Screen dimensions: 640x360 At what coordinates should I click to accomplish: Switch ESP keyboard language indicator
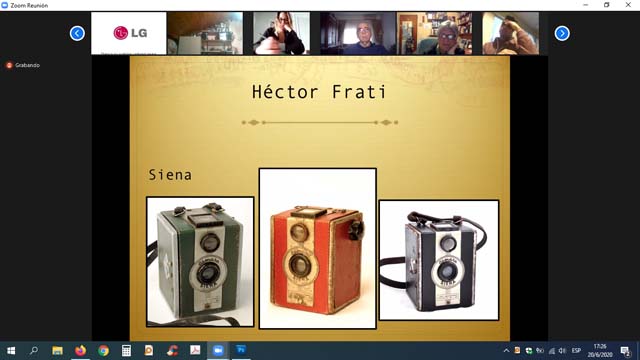pyautogui.click(x=576, y=351)
